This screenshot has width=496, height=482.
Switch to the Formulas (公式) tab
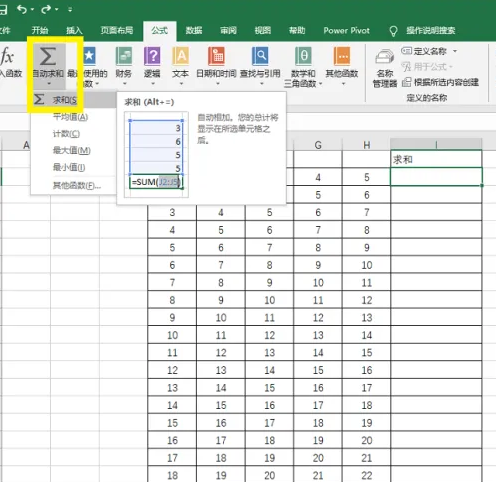pyautogui.click(x=160, y=31)
